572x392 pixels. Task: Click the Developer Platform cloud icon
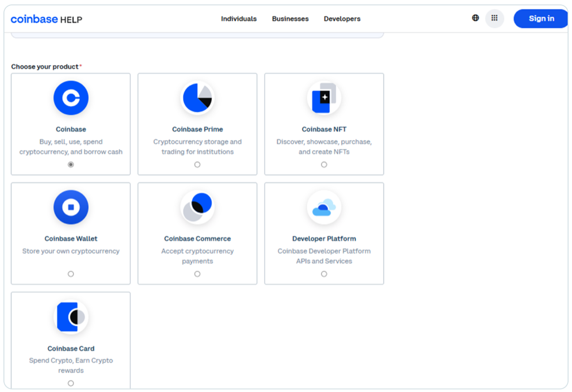324,207
